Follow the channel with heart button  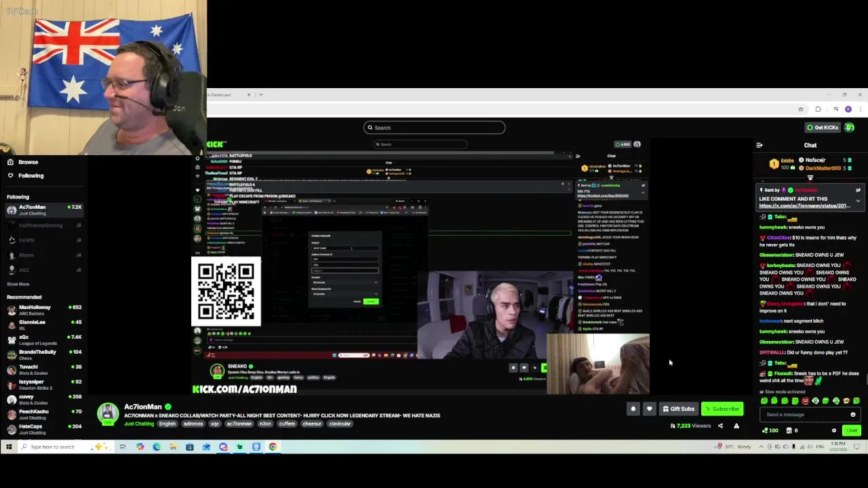pos(650,409)
